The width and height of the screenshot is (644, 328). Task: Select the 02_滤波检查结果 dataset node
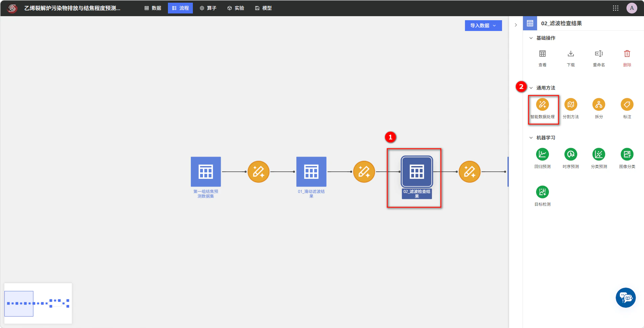click(x=417, y=172)
